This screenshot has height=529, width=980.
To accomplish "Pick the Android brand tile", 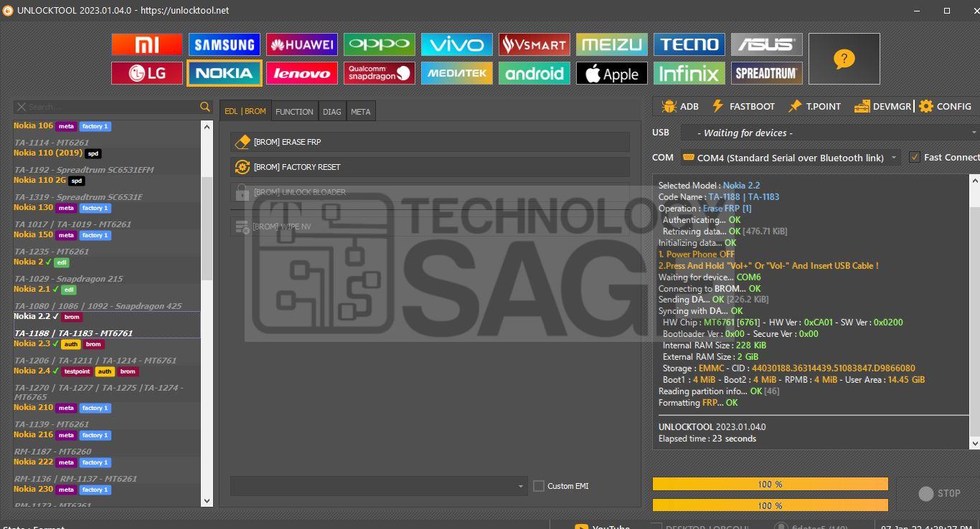I will tap(534, 73).
